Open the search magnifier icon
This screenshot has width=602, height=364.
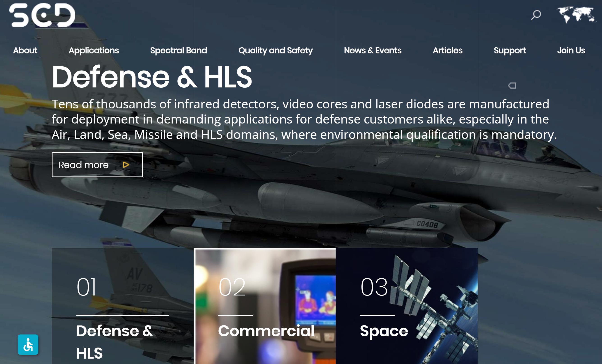(x=536, y=15)
